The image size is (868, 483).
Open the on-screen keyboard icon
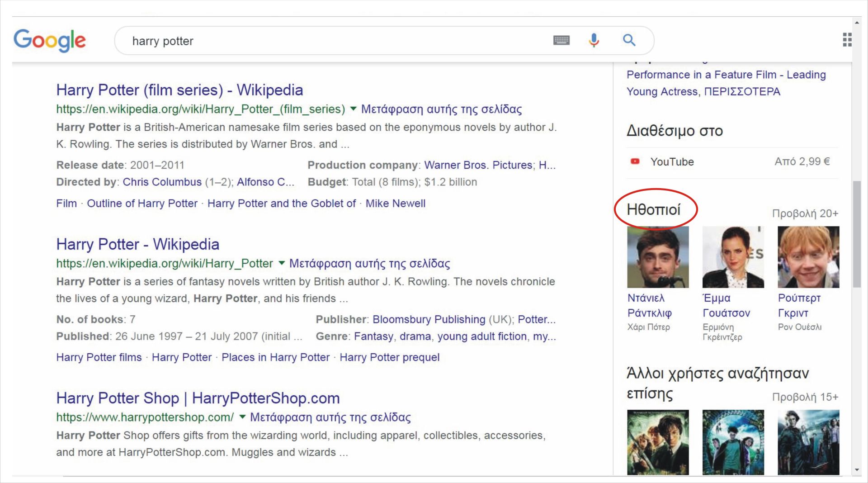pyautogui.click(x=561, y=41)
